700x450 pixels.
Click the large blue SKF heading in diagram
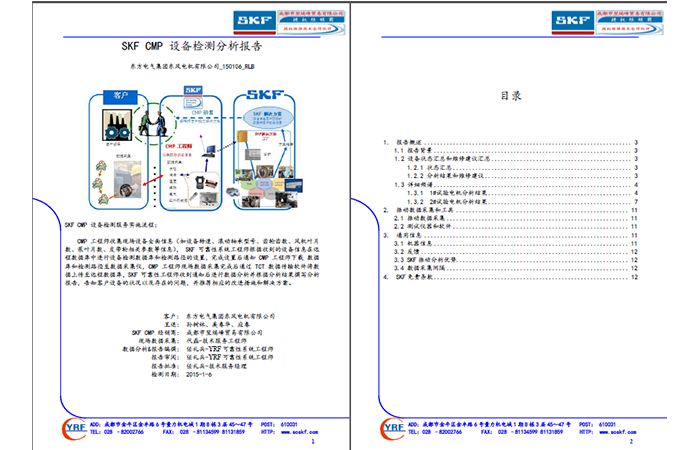coord(265,95)
